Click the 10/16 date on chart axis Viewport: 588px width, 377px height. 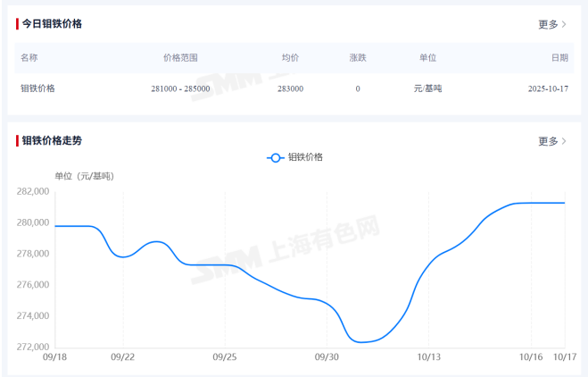coord(531,357)
